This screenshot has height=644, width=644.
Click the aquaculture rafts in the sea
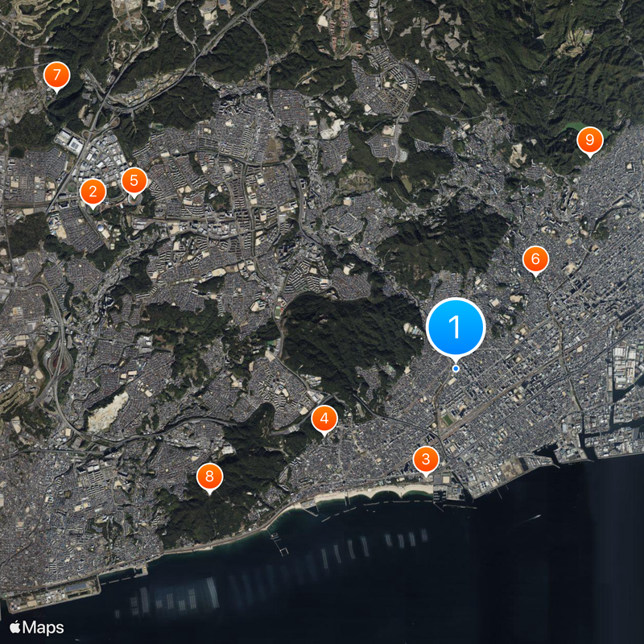click(x=338, y=555)
